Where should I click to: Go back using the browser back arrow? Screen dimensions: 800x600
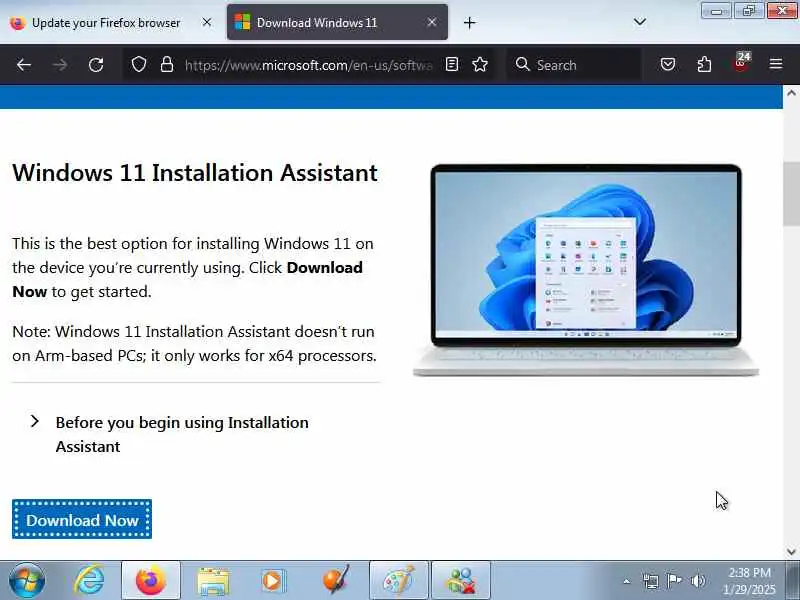[x=23, y=65]
